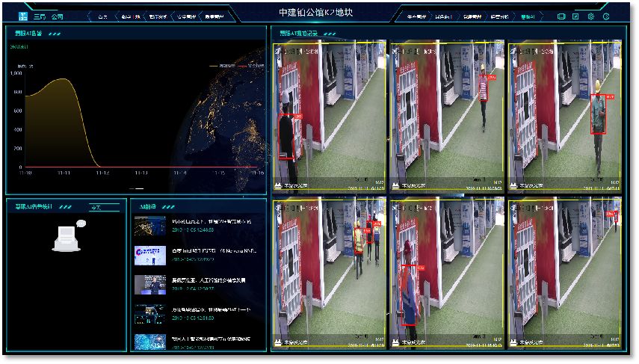This screenshot has width=639, height=364.
Task: Open the 今天 time range dropdown
Action: click(x=94, y=207)
